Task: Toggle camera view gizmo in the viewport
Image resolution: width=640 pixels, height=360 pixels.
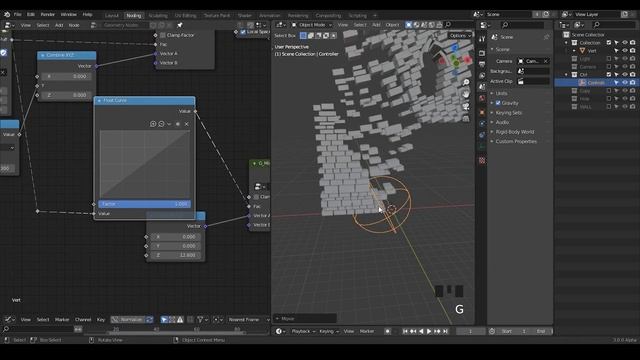Action: pos(466,106)
